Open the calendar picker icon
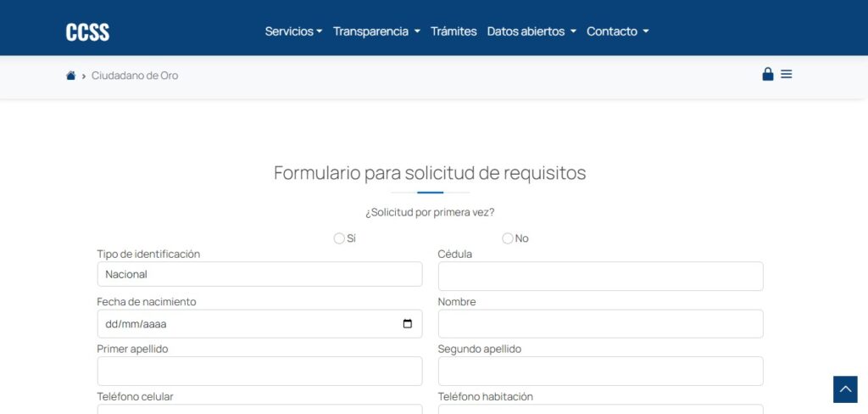Viewport: 868px width, 414px height. (x=407, y=324)
